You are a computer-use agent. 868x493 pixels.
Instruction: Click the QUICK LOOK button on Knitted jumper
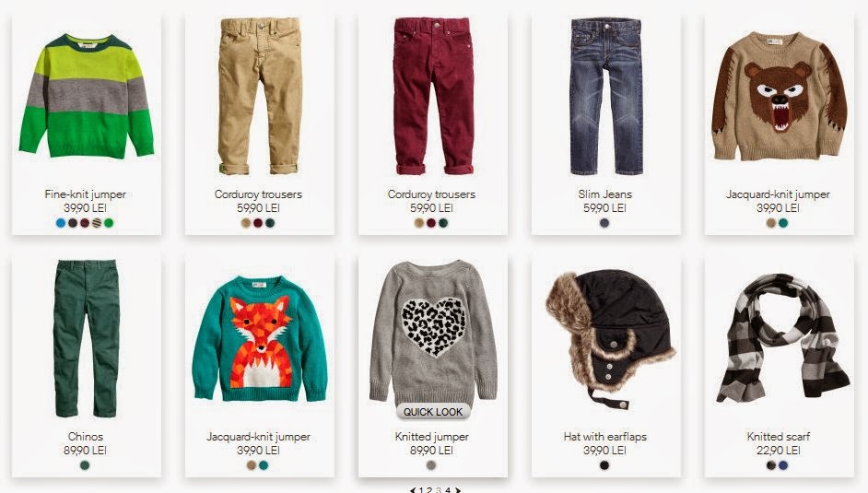click(x=433, y=412)
